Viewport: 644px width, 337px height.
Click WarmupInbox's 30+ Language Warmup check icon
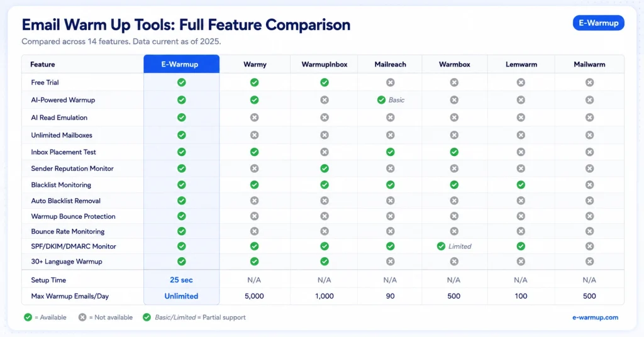pos(325,262)
